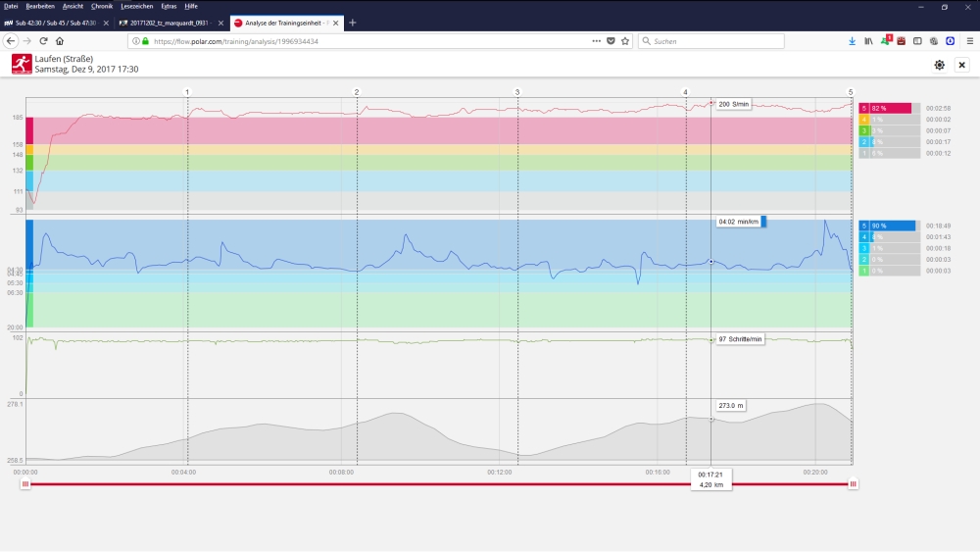Reload the Polar Flow page
980x552 pixels.
(x=43, y=41)
